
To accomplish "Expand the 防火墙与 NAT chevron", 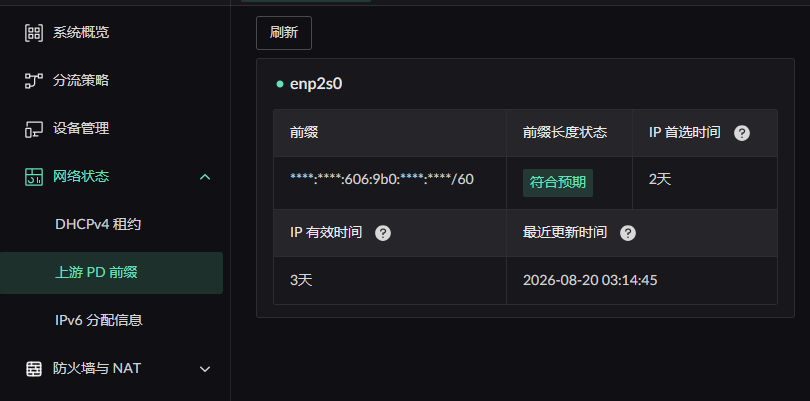I will click(205, 369).
